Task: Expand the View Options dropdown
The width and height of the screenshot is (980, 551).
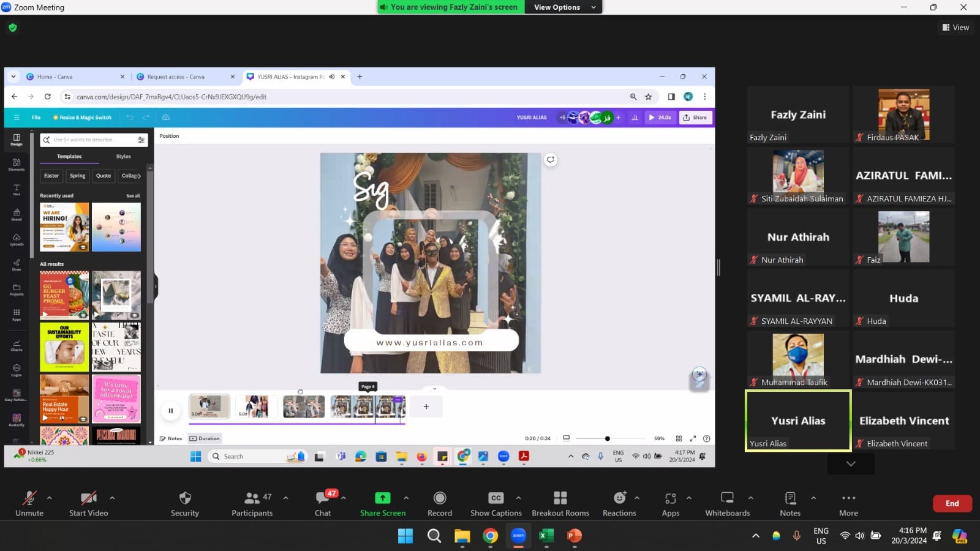Action: click(x=563, y=7)
